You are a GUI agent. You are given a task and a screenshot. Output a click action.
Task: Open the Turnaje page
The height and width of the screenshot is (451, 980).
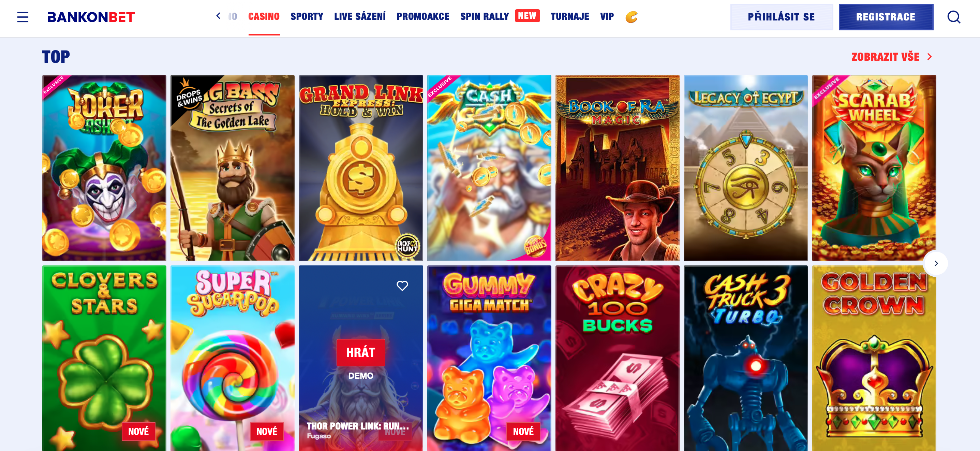pyautogui.click(x=569, y=17)
